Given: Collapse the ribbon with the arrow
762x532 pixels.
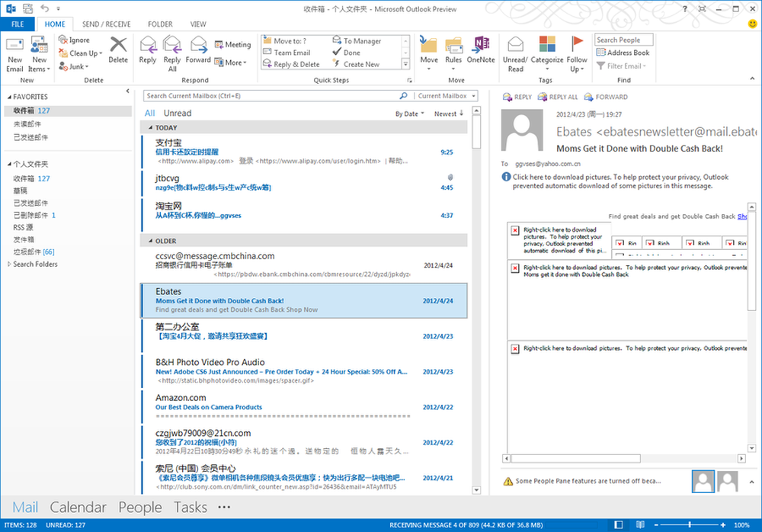Looking at the screenshot, I should [752, 79].
